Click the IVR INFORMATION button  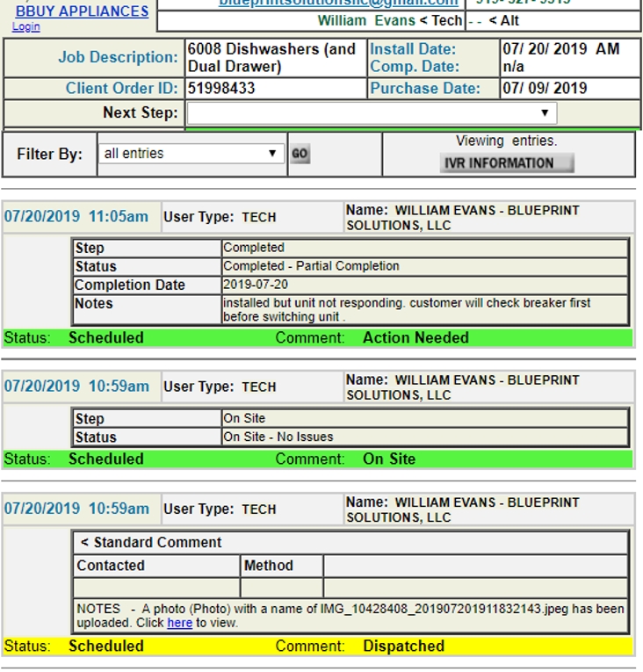[x=507, y=163]
